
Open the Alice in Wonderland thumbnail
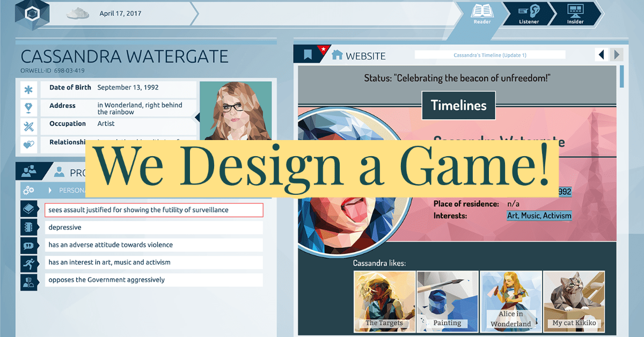pyautogui.click(x=511, y=302)
